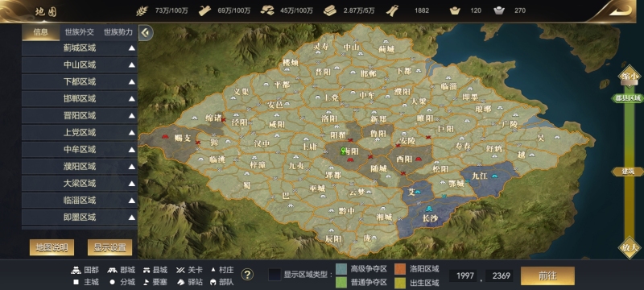
Task: Switch to the 世族势力 tab
Action: [118, 32]
